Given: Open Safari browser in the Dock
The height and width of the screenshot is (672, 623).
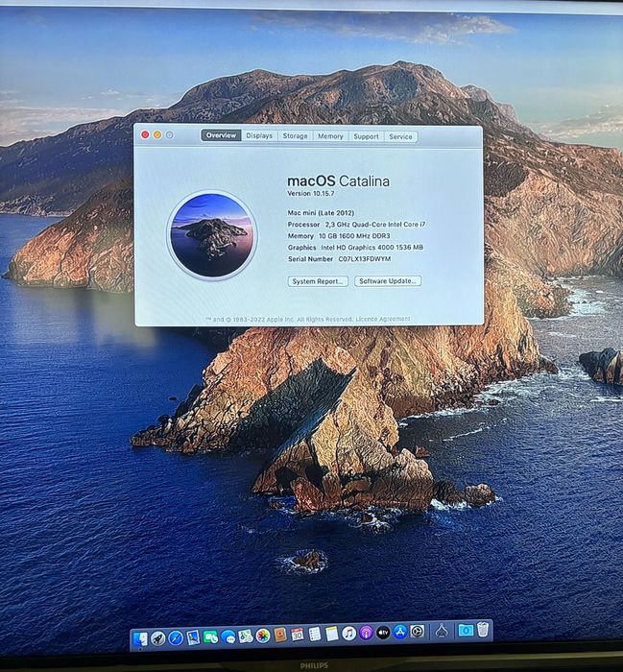Looking at the screenshot, I should pyautogui.click(x=176, y=638).
